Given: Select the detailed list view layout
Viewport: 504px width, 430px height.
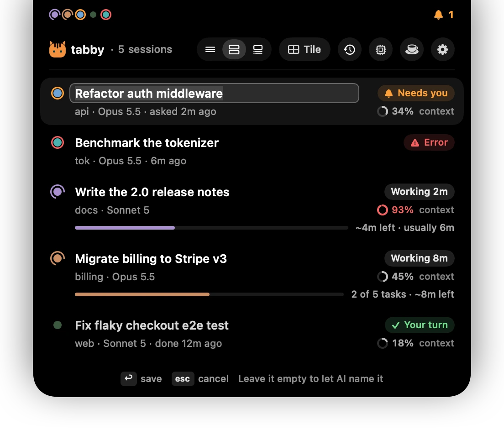Looking at the screenshot, I should coord(258,49).
